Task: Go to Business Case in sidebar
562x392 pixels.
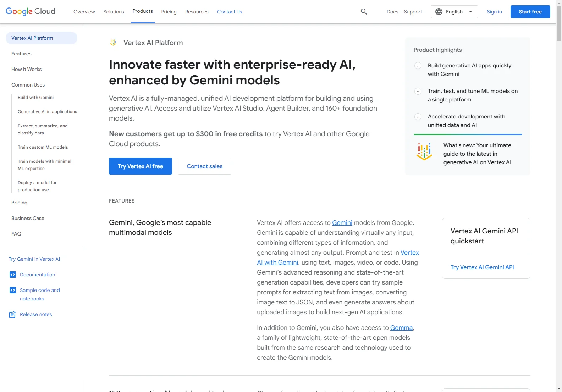Action: coord(28,218)
